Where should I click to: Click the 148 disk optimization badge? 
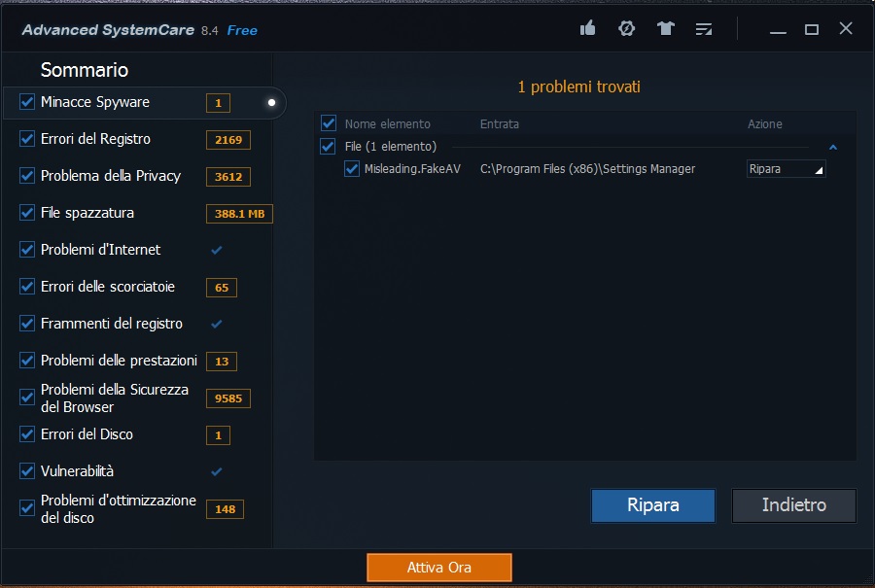pos(225,508)
